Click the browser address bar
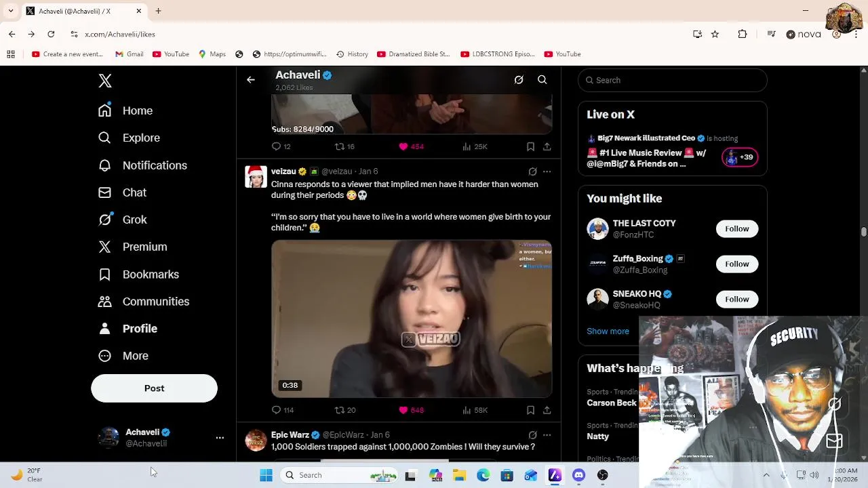The width and height of the screenshot is (868, 488). coord(380,34)
